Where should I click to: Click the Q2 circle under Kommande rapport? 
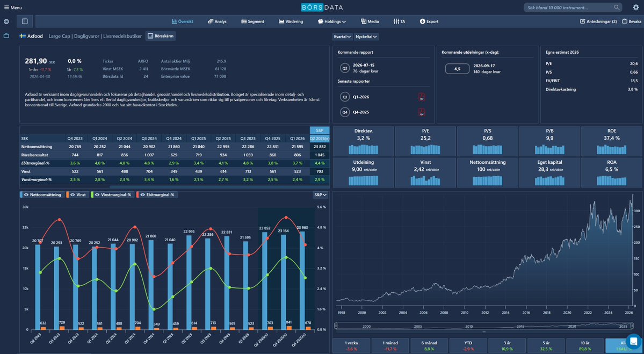tap(345, 68)
